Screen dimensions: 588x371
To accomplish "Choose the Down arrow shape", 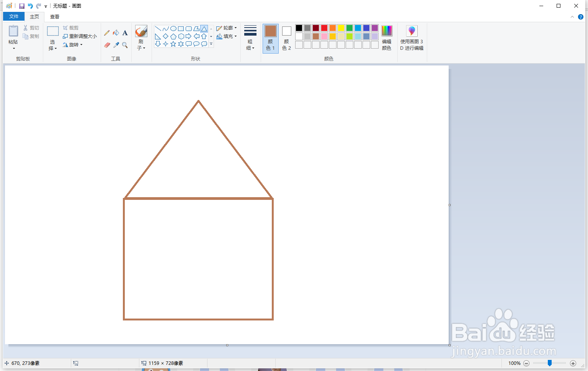I will coord(158,44).
